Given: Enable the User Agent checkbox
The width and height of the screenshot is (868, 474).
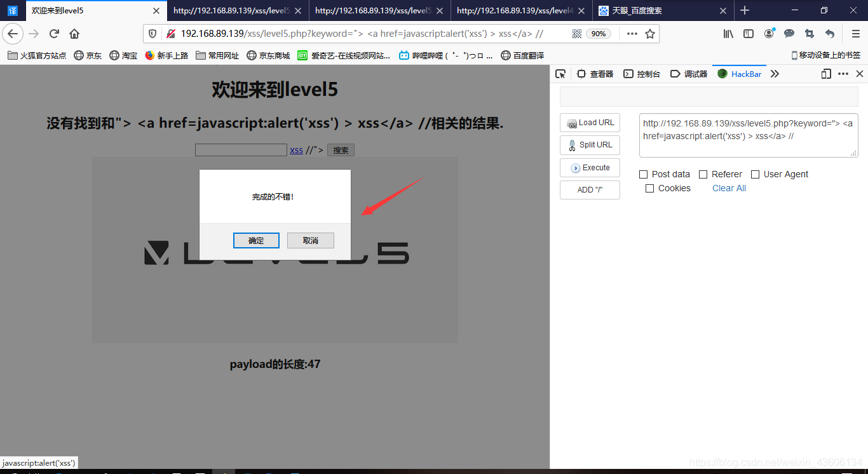Looking at the screenshot, I should click(756, 174).
